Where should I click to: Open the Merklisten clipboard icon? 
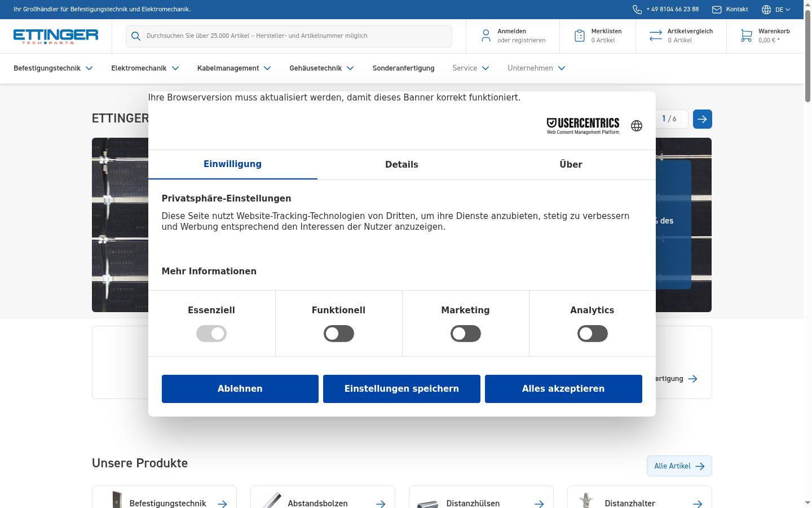(580, 36)
